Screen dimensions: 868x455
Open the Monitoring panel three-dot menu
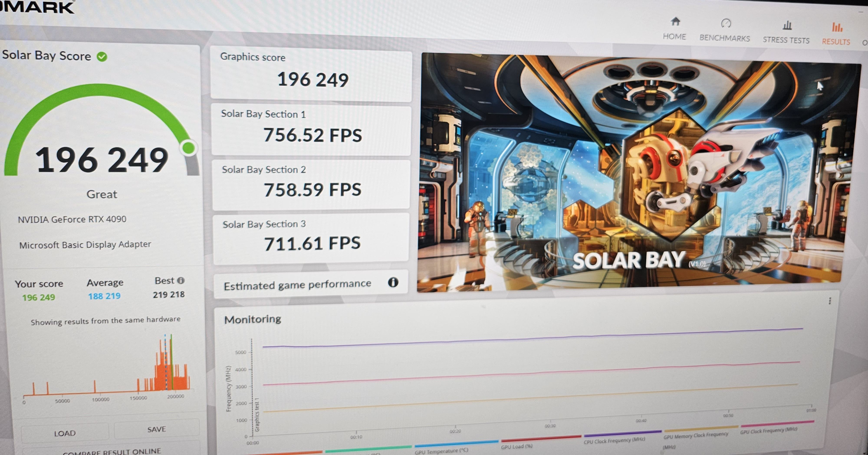click(830, 301)
